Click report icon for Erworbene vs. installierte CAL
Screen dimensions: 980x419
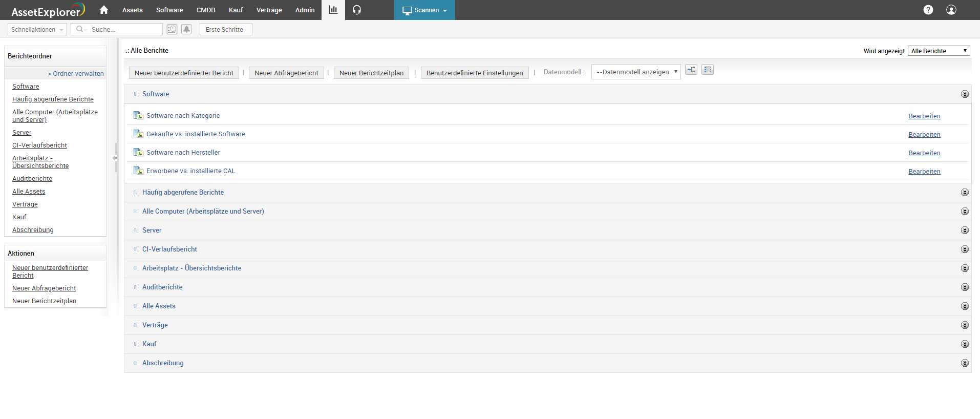(138, 171)
